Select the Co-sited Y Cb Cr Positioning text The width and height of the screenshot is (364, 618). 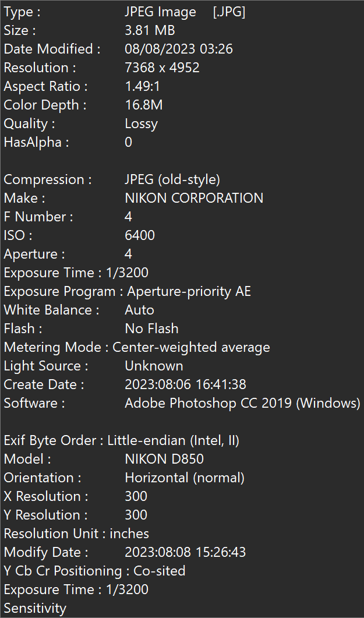pos(160,571)
